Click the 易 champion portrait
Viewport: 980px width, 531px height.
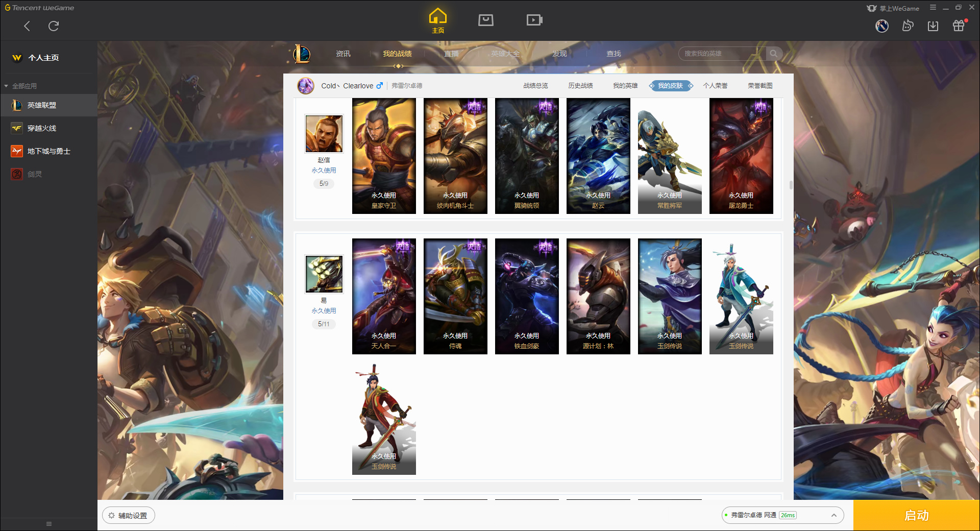[x=324, y=274]
